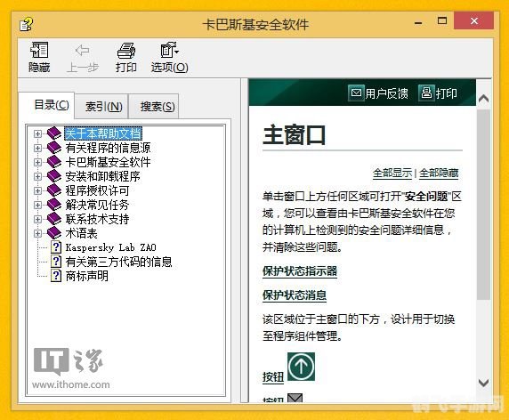
Task: Expand the 解决常见任务 tree node
Action: click(x=37, y=206)
